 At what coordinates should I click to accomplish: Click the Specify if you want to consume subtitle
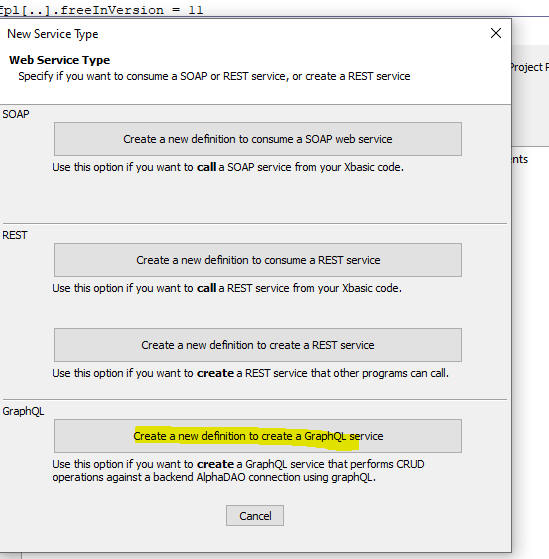click(x=214, y=76)
